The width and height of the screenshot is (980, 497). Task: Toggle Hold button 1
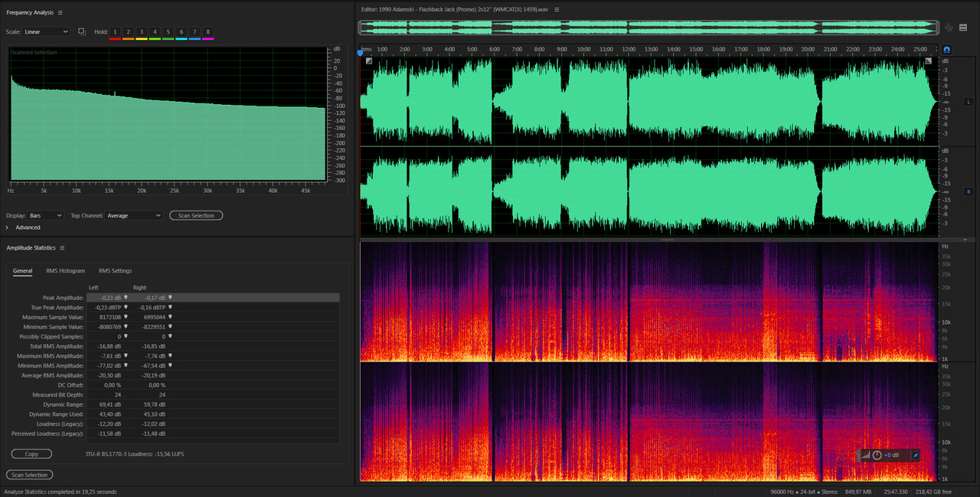(x=115, y=31)
